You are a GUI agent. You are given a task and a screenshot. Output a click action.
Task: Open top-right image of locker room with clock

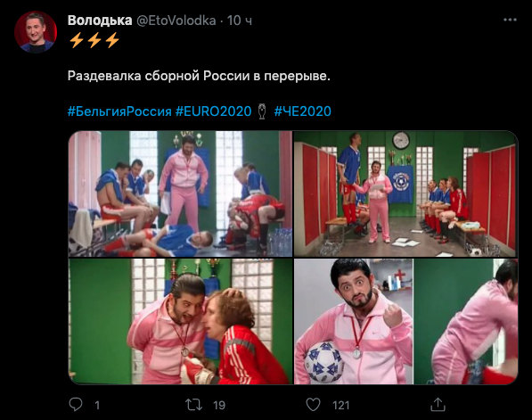pos(405,194)
